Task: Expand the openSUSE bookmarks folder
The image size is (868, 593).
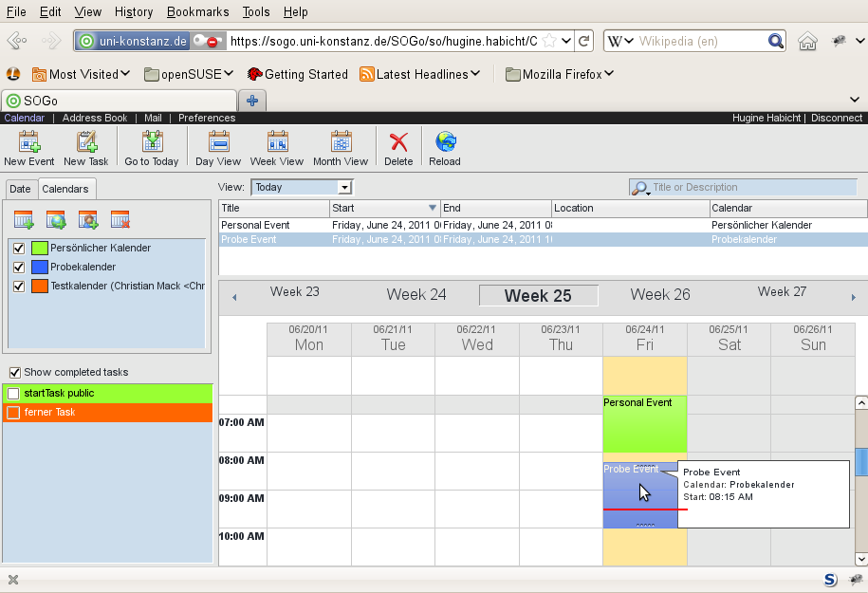Action: coord(189,74)
